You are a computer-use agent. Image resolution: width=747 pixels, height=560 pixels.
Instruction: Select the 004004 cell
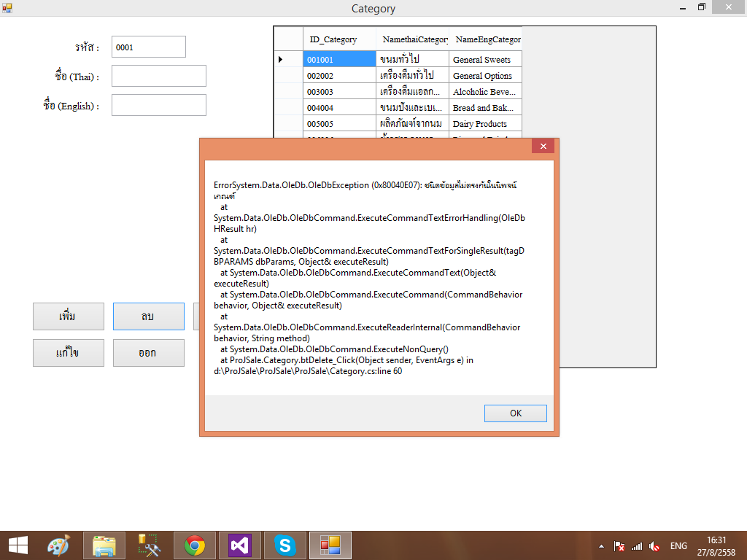pyautogui.click(x=339, y=108)
